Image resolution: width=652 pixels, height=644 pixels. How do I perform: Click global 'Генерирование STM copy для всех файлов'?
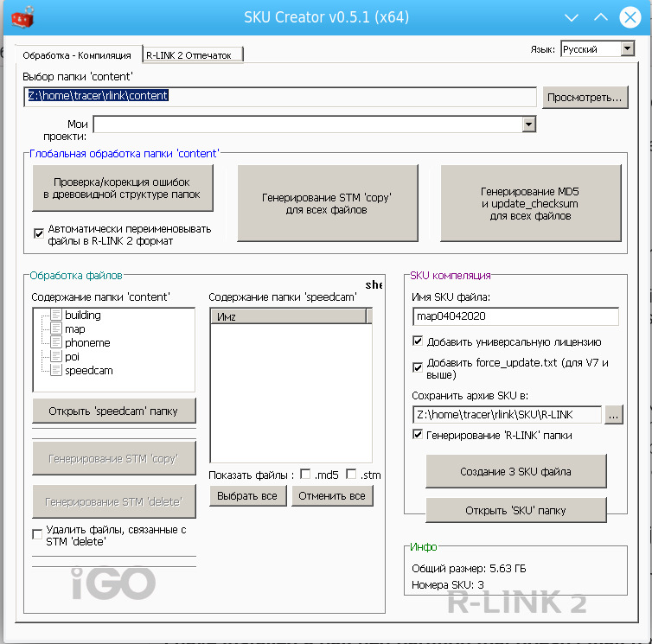coord(327,203)
